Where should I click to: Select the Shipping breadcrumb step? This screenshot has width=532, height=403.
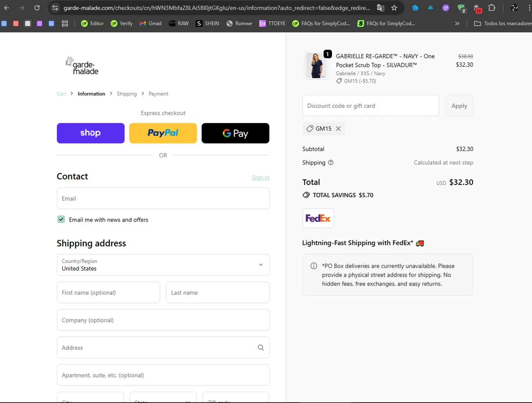coord(127,94)
